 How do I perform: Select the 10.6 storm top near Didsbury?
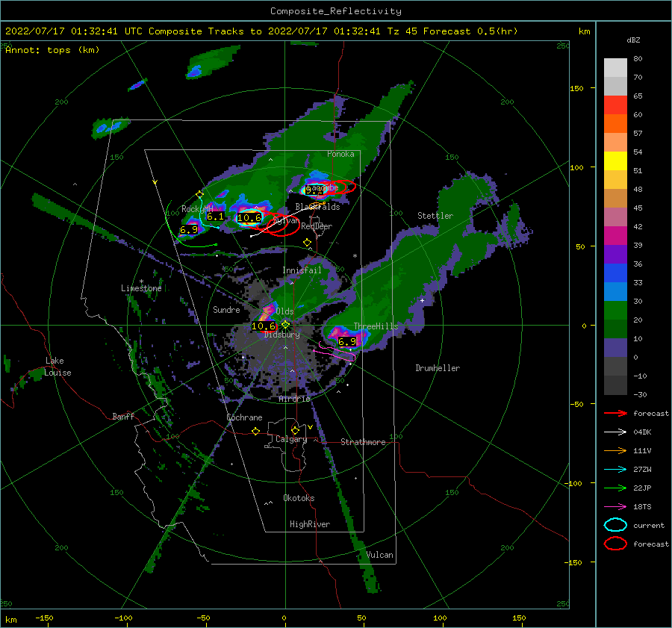point(263,326)
